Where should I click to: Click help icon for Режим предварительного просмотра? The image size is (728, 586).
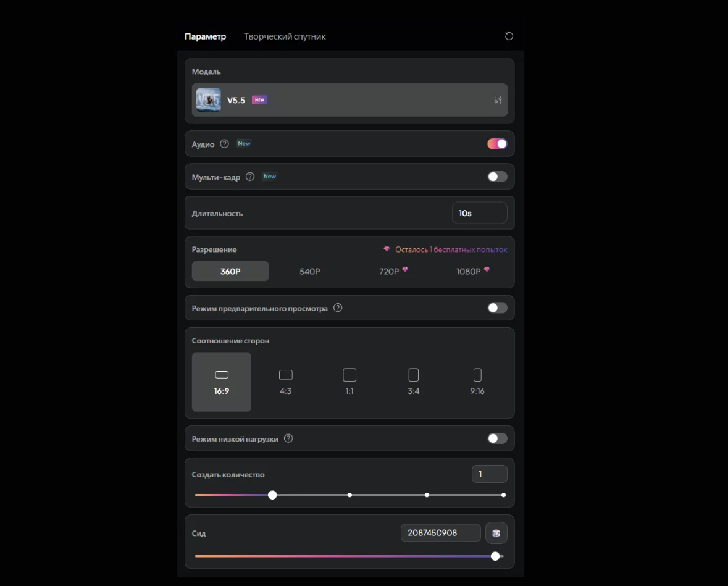[338, 308]
